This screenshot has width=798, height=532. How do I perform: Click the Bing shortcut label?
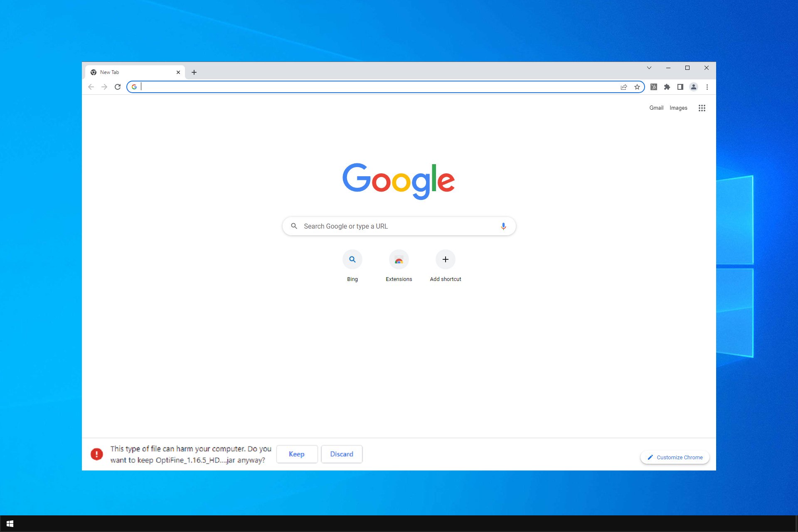pyautogui.click(x=352, y=279)
